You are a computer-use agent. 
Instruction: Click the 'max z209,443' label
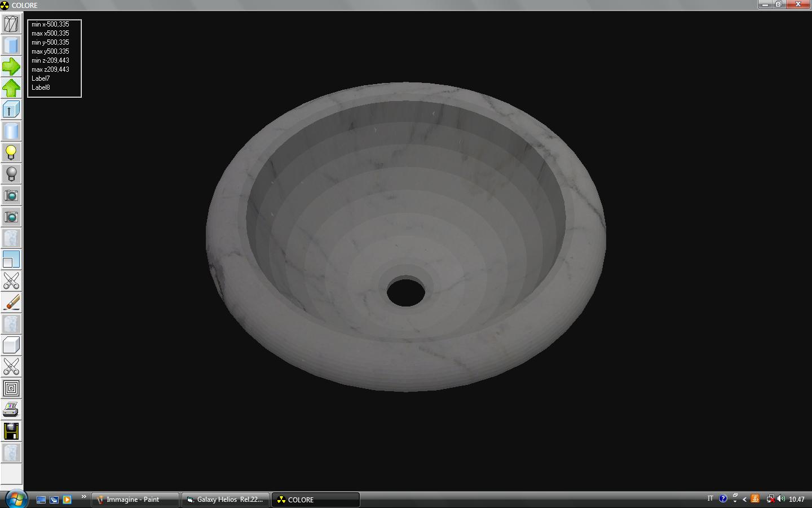(50, 69)
